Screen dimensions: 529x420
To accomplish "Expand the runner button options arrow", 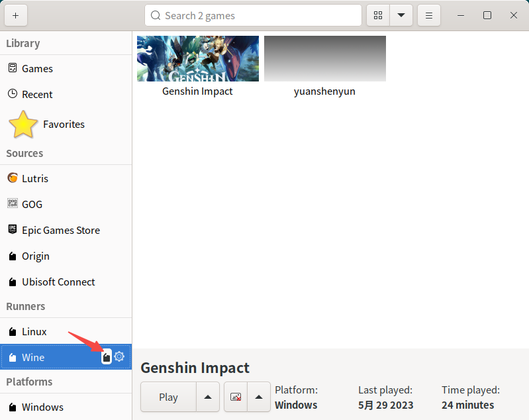I will [x=259, y=397].
